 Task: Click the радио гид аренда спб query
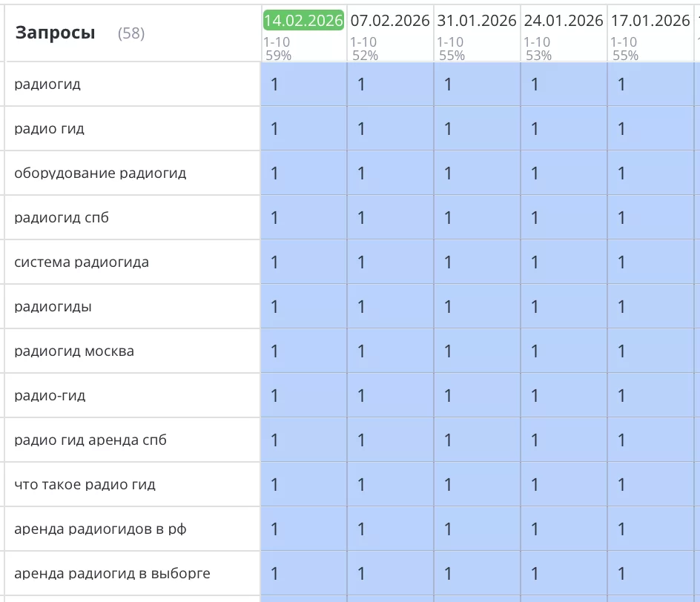(90, 440)
